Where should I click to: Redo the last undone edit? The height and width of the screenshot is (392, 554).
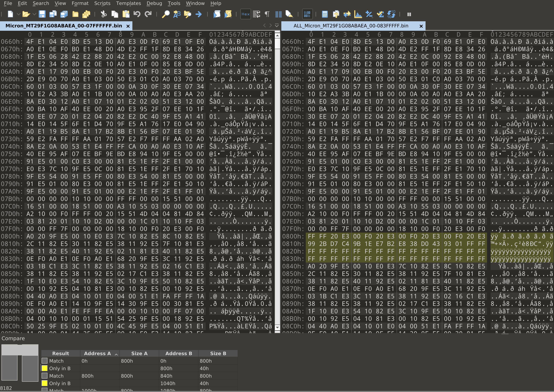148,14
